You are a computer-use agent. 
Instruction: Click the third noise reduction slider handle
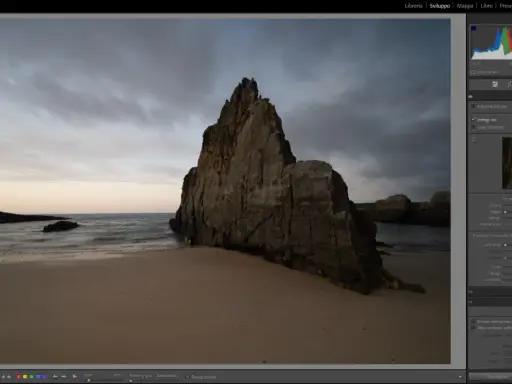[505, 258]
